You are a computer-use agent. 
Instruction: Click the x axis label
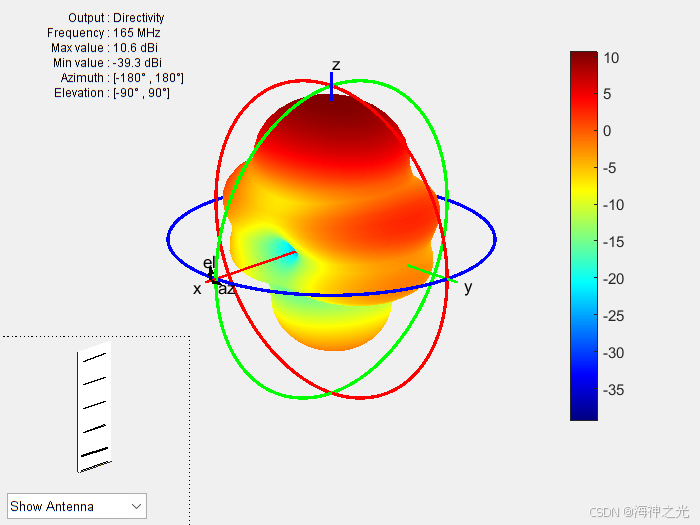[197, 289]
